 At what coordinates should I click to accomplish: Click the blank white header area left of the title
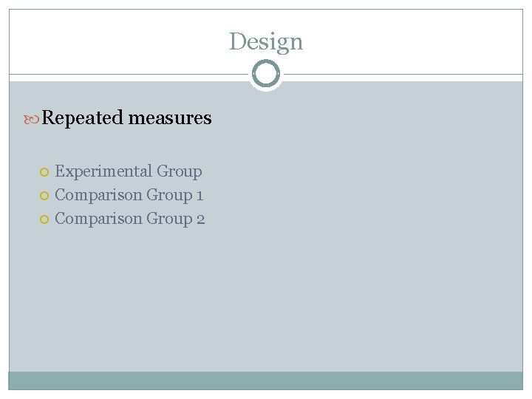click(x=111, y=41)
